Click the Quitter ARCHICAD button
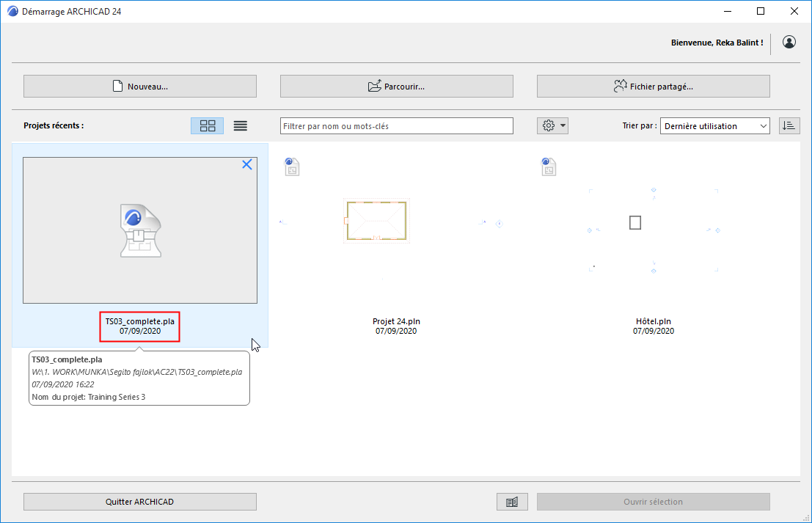This screenshot has height=523, width=812. pos(140,502)
